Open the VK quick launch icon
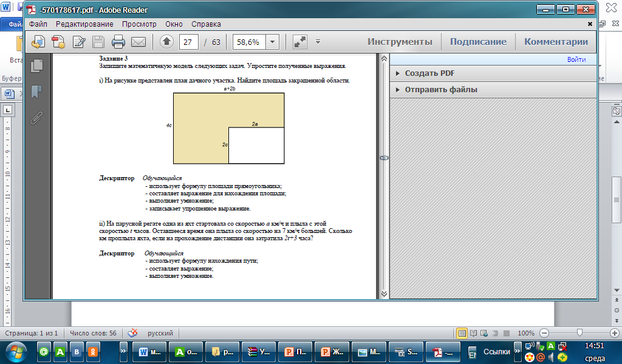Image resolution: width=622 pixels, height=364 pixels. pyautogui.click(x=77, y=351)
